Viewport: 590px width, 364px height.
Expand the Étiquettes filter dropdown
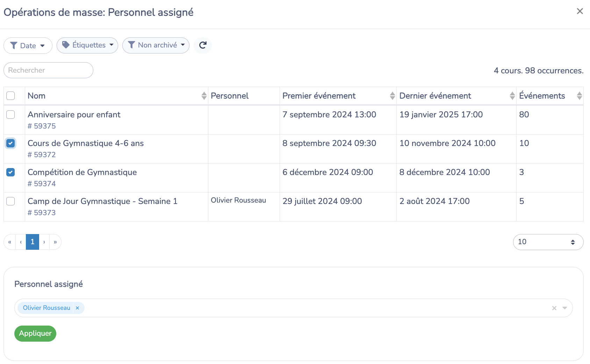click(87, 45)
